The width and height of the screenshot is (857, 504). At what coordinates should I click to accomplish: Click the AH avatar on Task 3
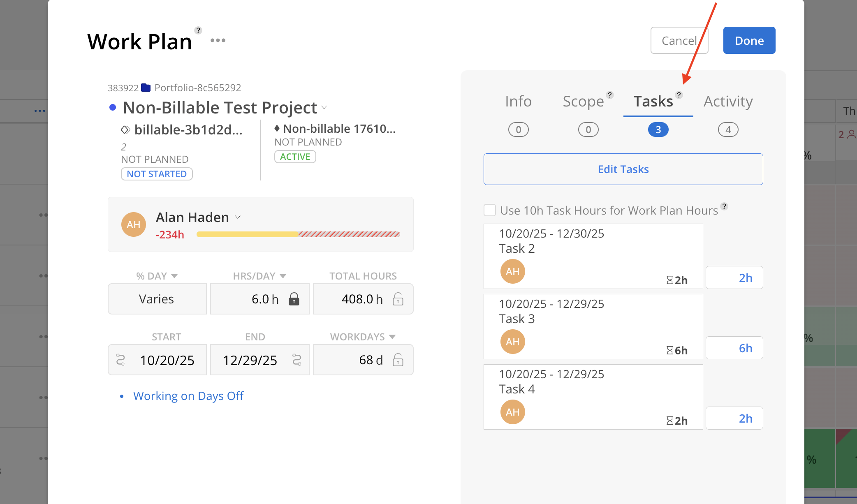point(512,342)
